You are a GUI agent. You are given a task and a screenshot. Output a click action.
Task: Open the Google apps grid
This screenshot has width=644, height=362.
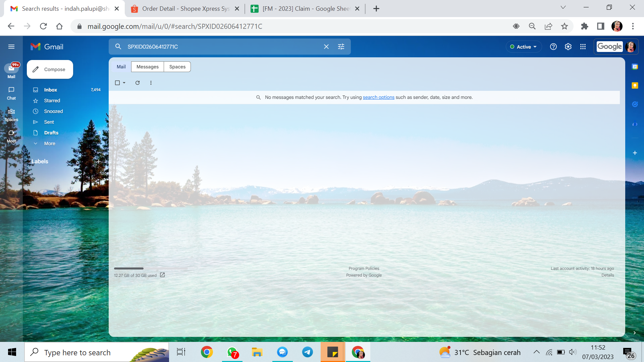583,47
